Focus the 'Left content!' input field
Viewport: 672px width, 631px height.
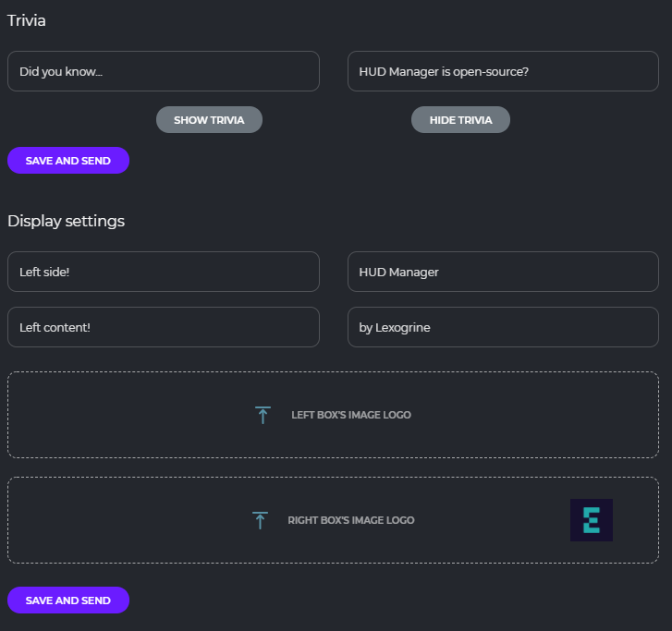click(164, 327)
